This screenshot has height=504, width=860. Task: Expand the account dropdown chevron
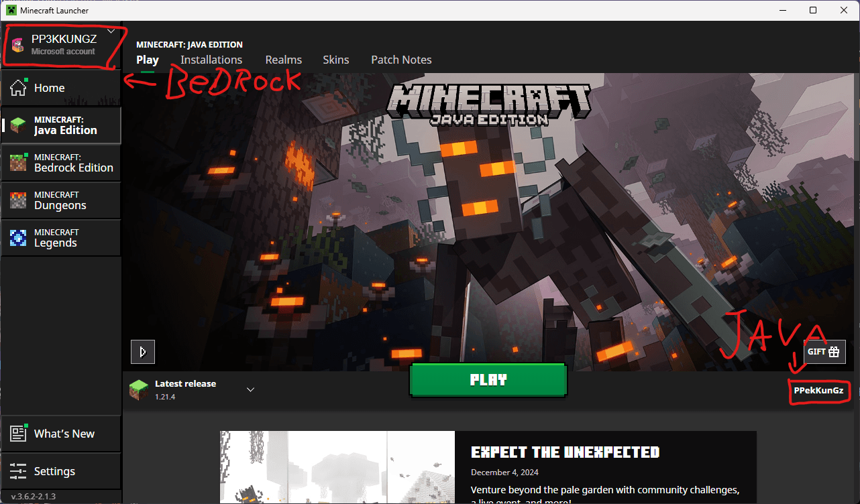point(111,31)
